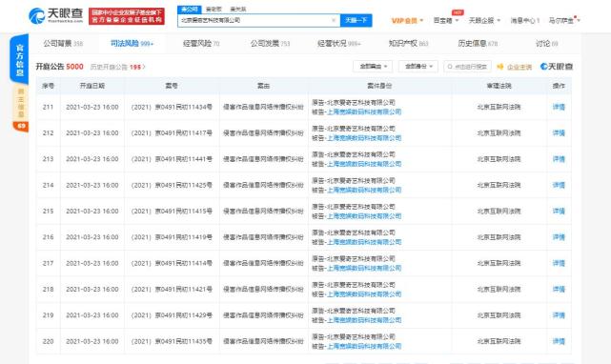611x364 pixels.
Task: Open 详情 for row 212
Action: 559,133
